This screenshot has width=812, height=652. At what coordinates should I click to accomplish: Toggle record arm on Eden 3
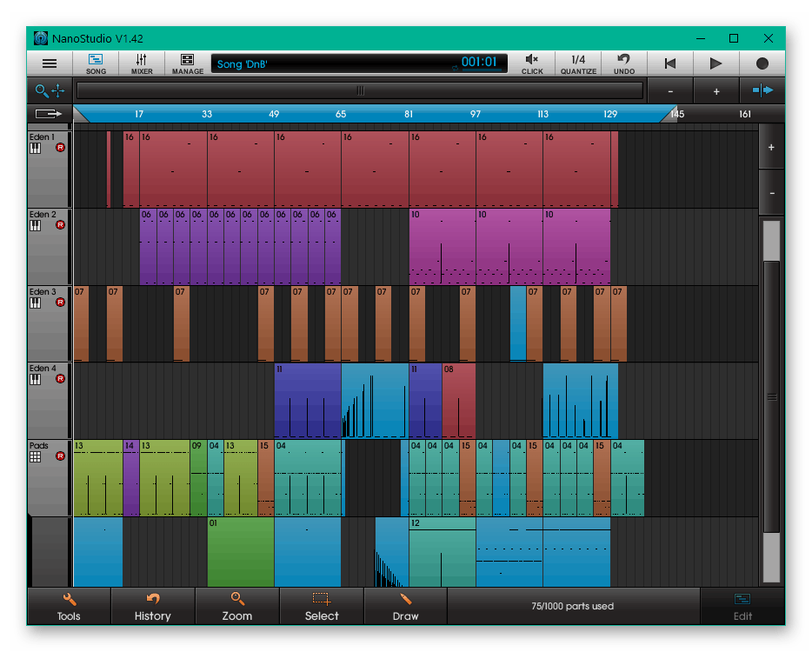(x=61, y=302)
